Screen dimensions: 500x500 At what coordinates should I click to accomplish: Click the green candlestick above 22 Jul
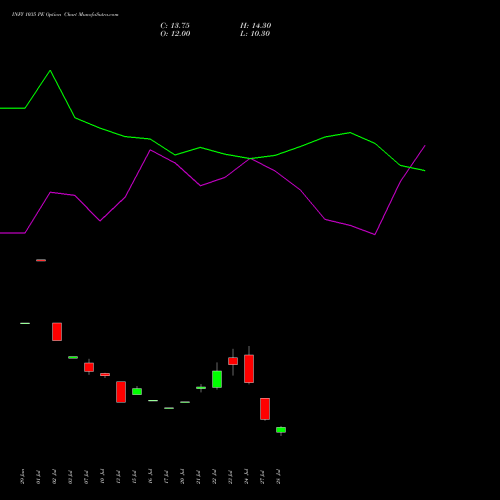click(217, 379)
